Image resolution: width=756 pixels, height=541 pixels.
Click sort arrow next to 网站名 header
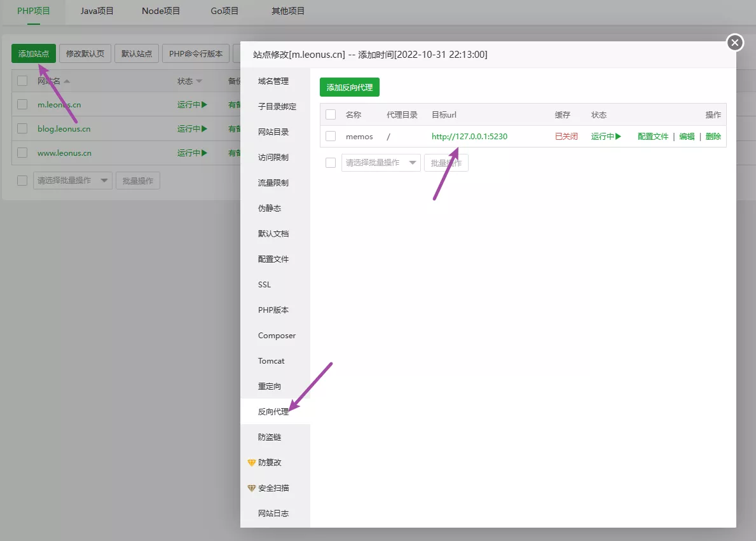tap(67, 81)
